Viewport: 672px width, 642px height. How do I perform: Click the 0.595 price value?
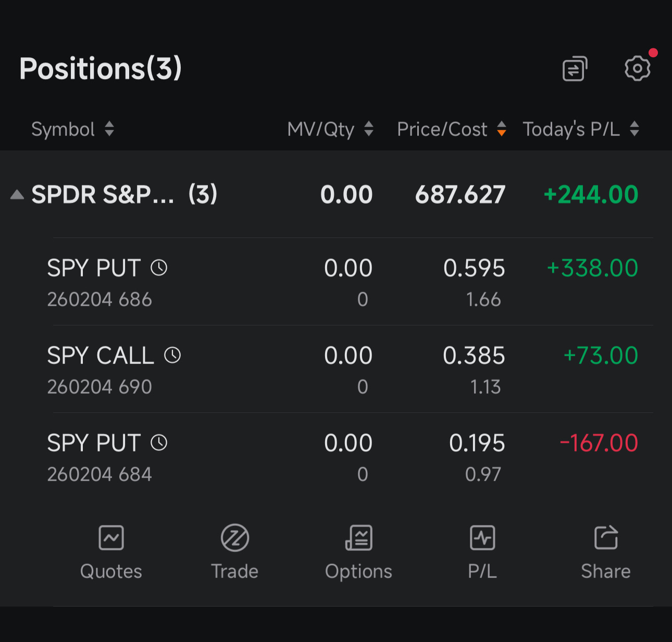click(x=474, y=269)
